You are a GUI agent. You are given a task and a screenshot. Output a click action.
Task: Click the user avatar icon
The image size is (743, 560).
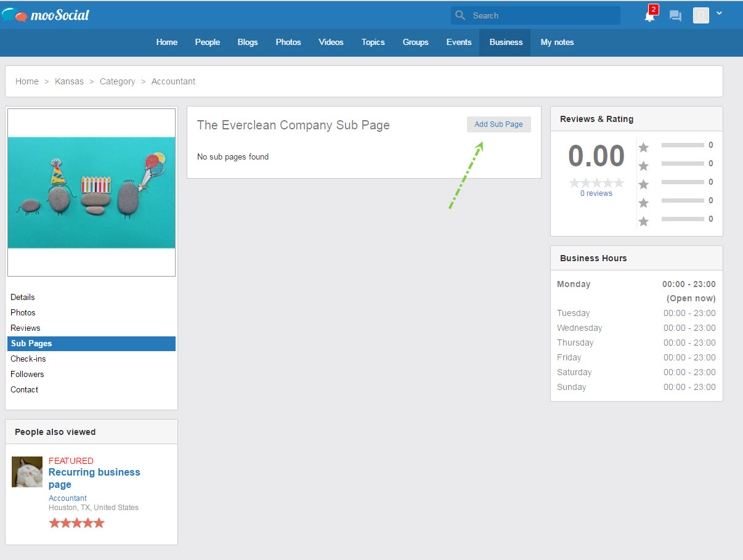701,15
